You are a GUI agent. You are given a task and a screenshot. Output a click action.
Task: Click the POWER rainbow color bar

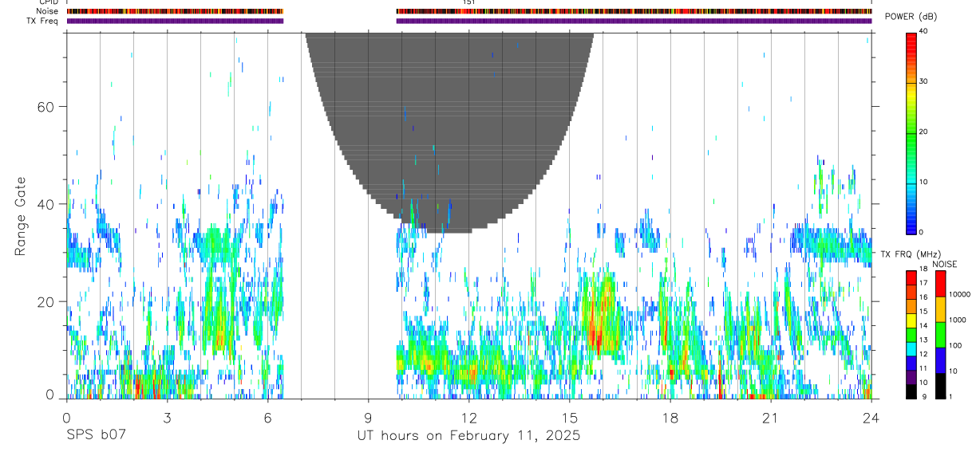pyautogui.click(x=911, y=132)
